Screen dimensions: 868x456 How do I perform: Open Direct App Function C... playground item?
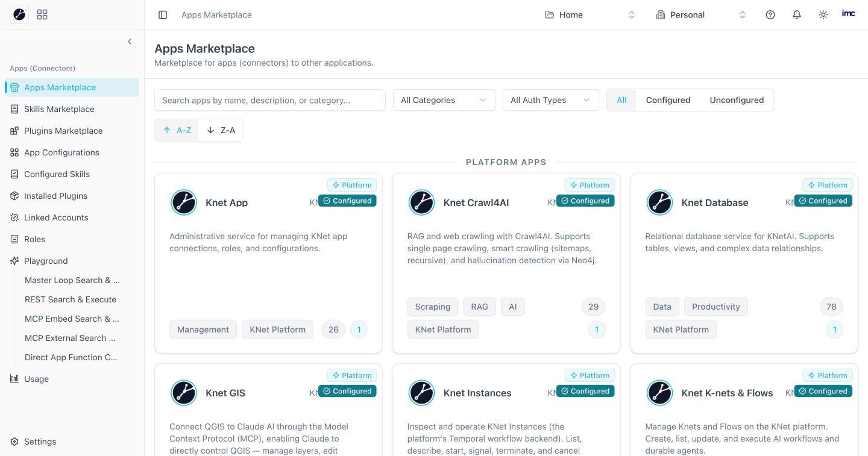(71, 357)
